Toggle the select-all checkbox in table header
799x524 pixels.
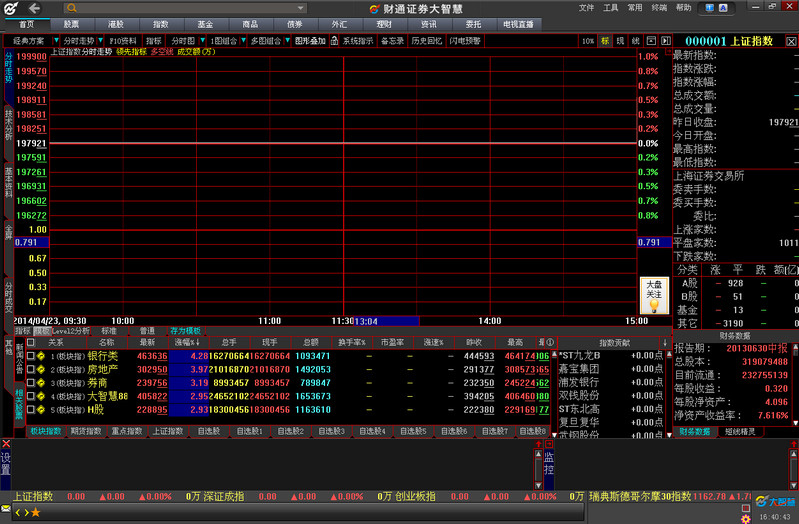point(31,342)
